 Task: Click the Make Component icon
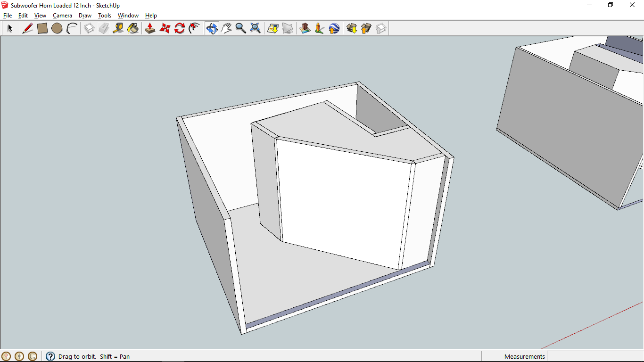click(x=89, y=28)
